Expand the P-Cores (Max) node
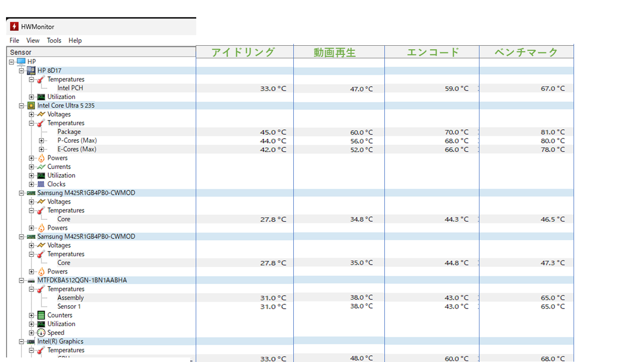 click(x=42, y=141)
